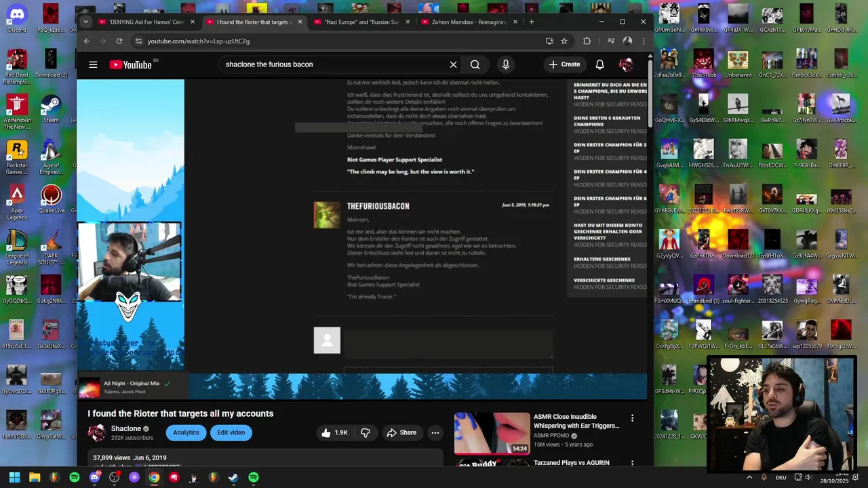This screenshot has width=868, height=488.
Task: Open the Chrome profile avatar
Action: (627, 41)
